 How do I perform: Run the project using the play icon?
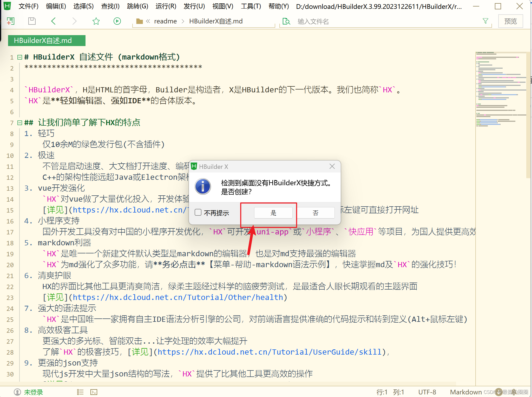tap(117, 21)
